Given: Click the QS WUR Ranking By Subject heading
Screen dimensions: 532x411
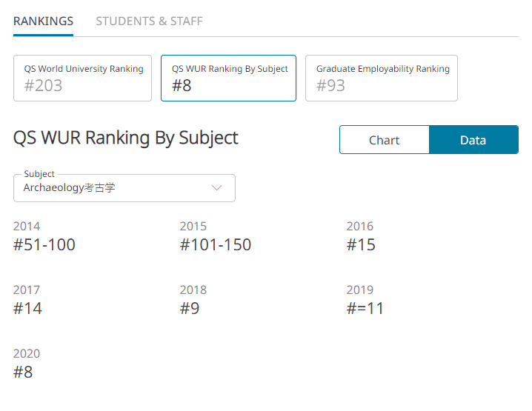Looking at the screenshot, I should [x=125, y=138].
